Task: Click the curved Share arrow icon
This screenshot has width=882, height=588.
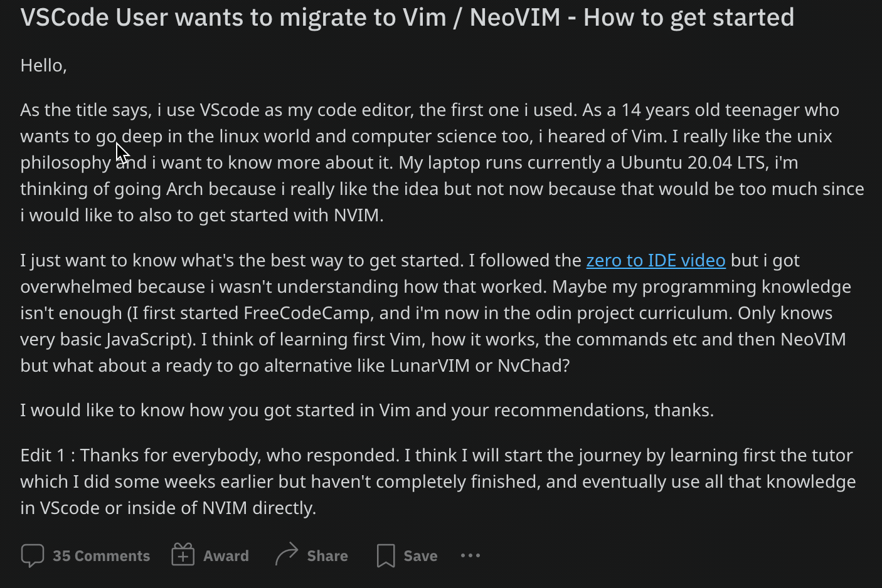Action: pyautogui.click(x=287, y=555)
